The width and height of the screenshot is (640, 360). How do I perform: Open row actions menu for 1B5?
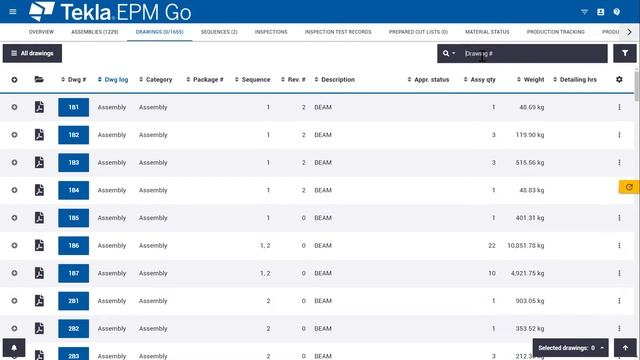coord(619,218)
